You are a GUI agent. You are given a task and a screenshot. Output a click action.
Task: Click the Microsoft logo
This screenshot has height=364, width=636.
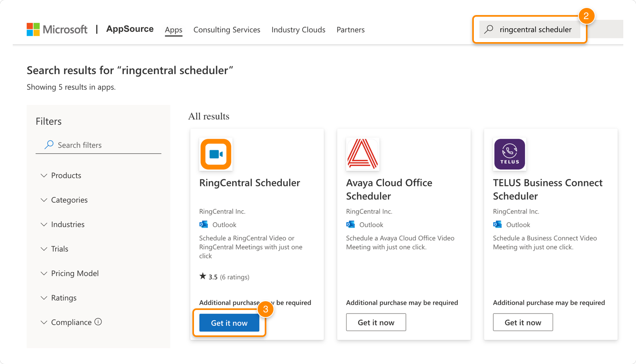(57, 29)
